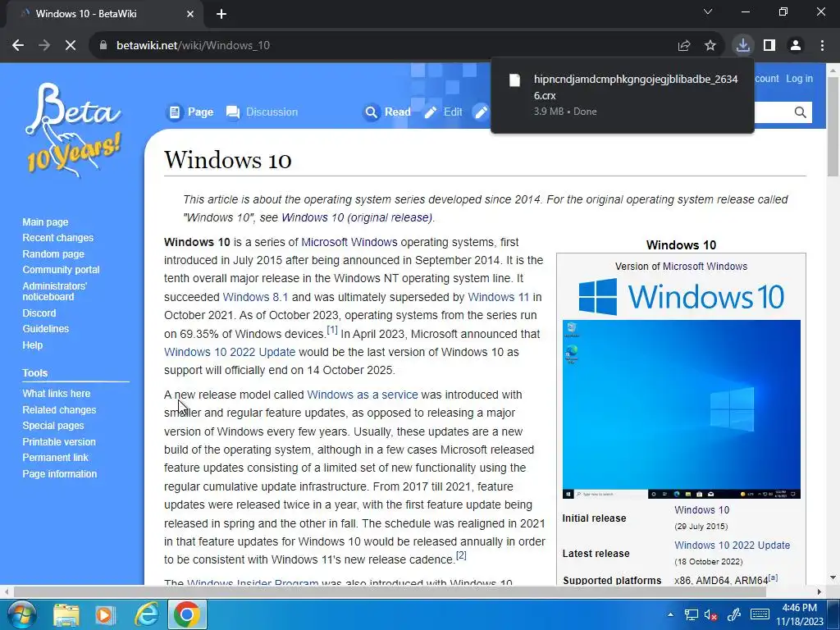Open the Windows Start button
Image resolution: width=840 pixels, height=630 pixels.
point(21,614)
